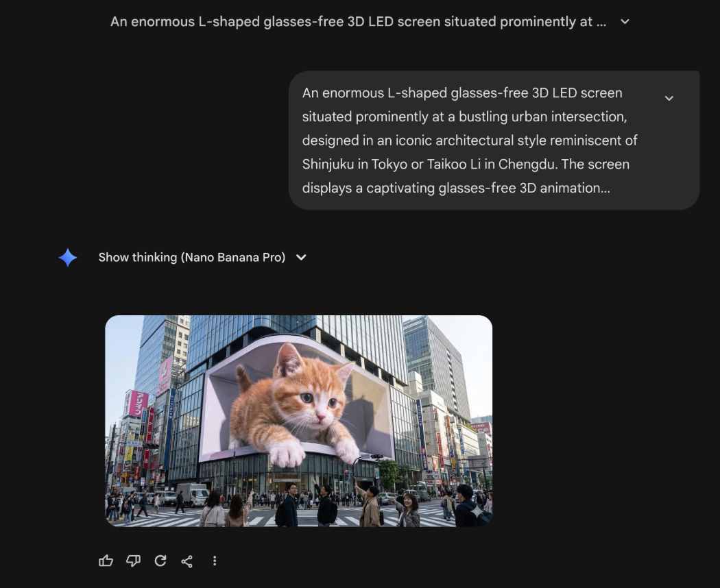
Task: Click the conversation title text
Action: click(x=358, y=22)
